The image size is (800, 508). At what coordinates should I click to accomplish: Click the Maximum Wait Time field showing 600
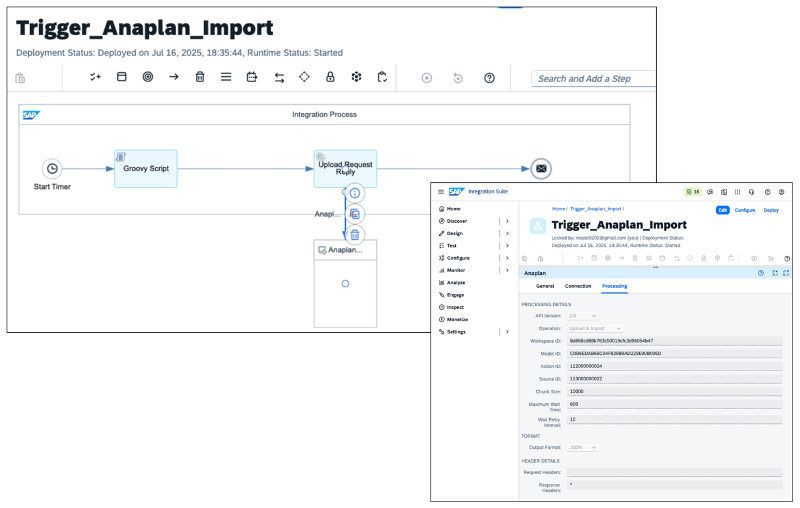[x=674, y=404]
